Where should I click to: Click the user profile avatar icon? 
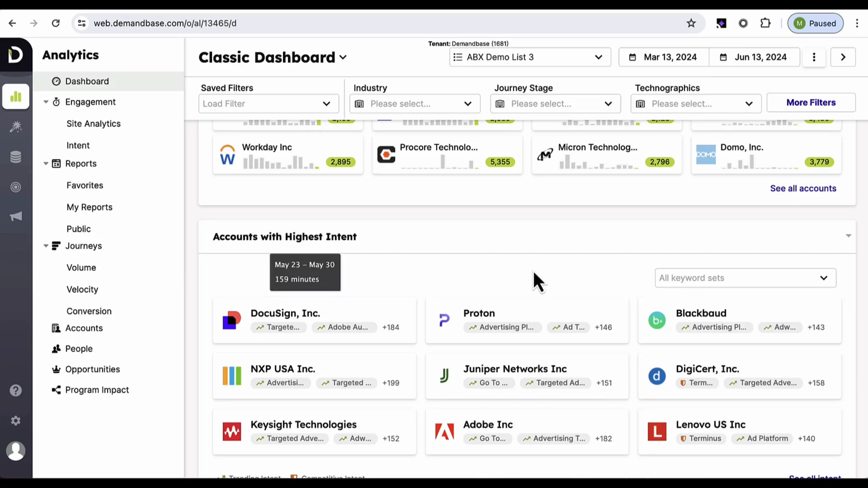click(x=16, y=451)
